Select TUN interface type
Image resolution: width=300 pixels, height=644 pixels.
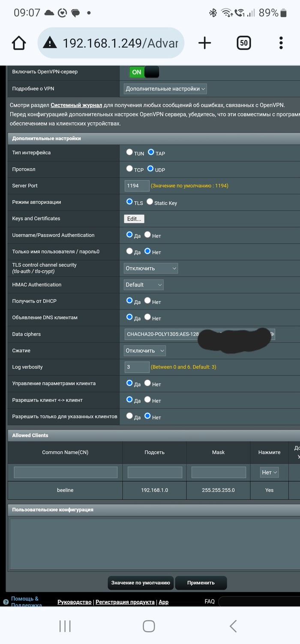[x=129, y=152]
